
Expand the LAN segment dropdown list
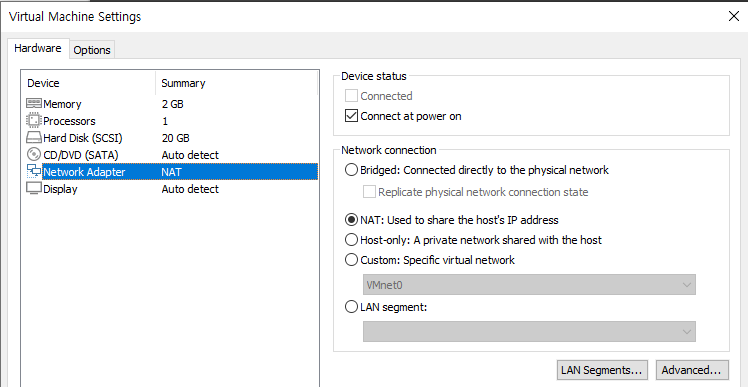pos(529,332)
